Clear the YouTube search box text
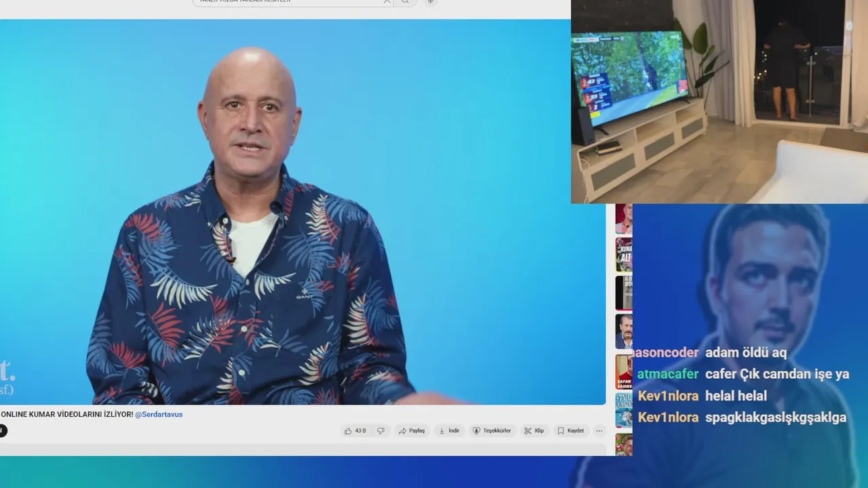 [387, 1]
